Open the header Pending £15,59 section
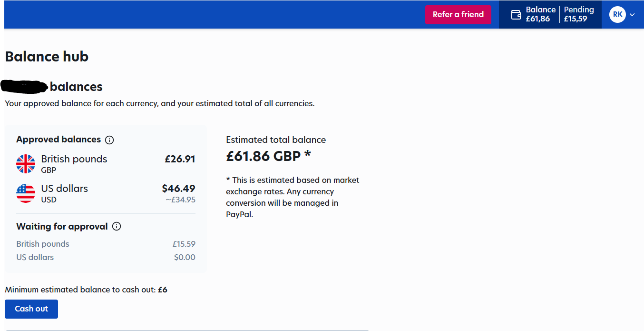The image size is (644, 331). (578, 15)
